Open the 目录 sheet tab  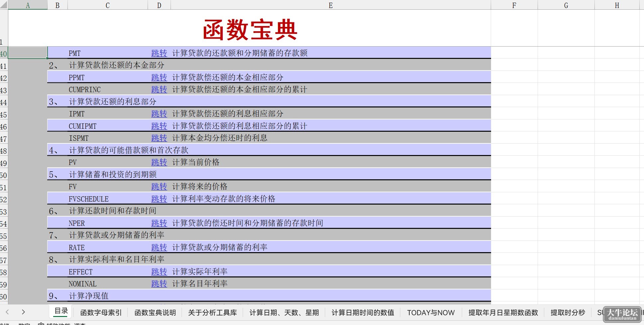point(61,311)
